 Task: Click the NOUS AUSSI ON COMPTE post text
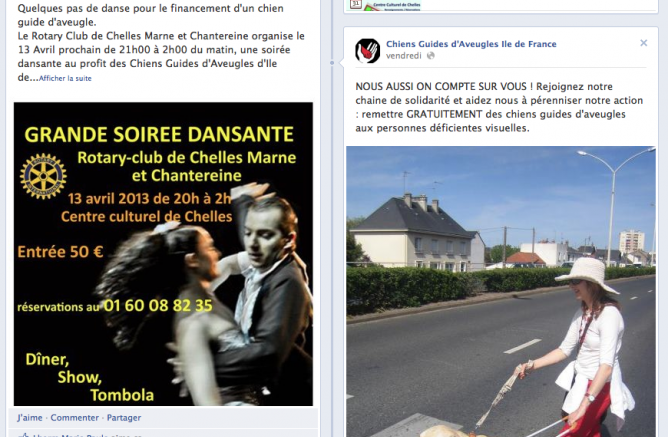point(499,107)
